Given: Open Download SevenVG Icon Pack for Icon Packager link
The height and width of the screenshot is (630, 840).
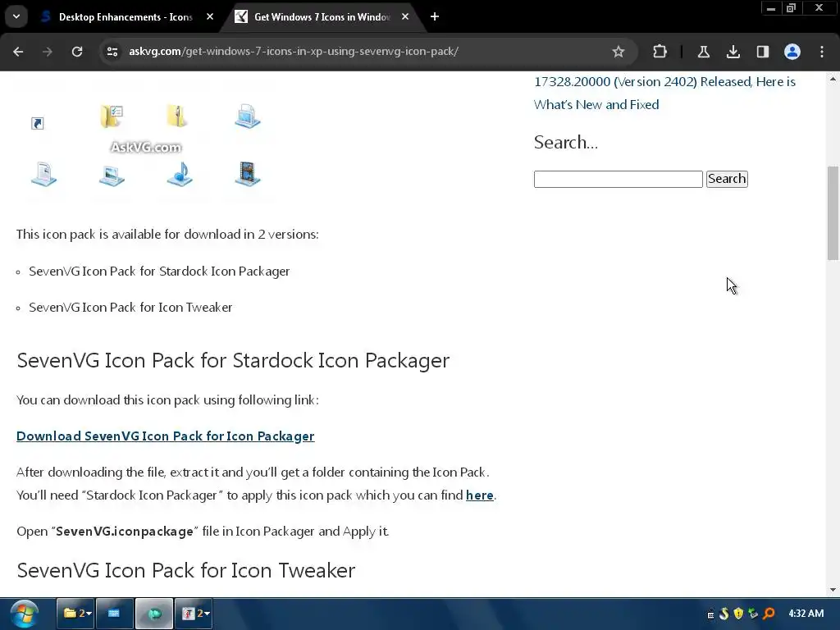Looking at the screenshot, I should click(x=166, y=436).
